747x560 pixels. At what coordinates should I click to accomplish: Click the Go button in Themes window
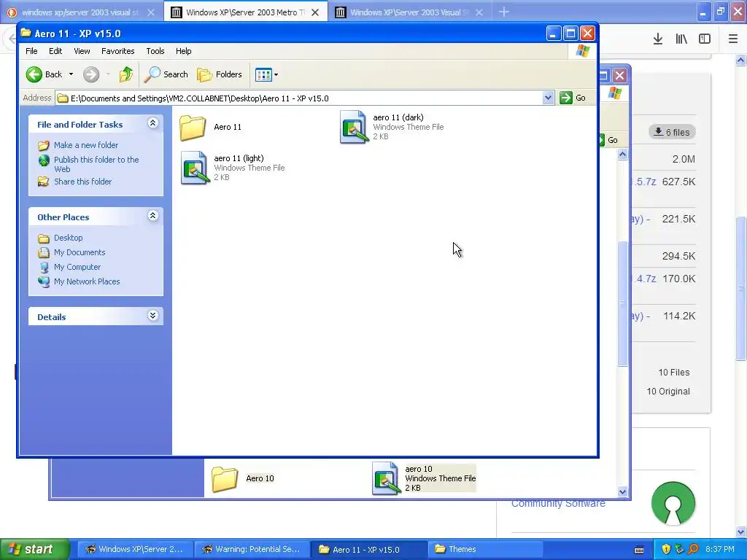coord(608,140)
